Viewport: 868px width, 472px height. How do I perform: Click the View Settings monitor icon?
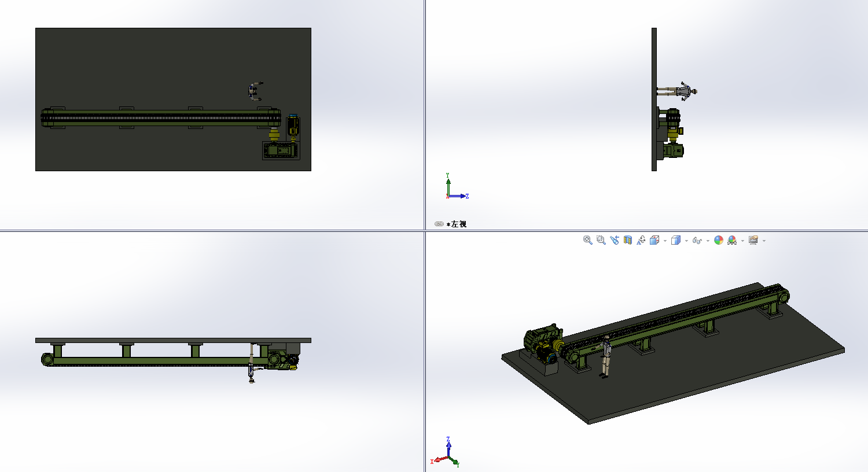[x=753, y=240]
